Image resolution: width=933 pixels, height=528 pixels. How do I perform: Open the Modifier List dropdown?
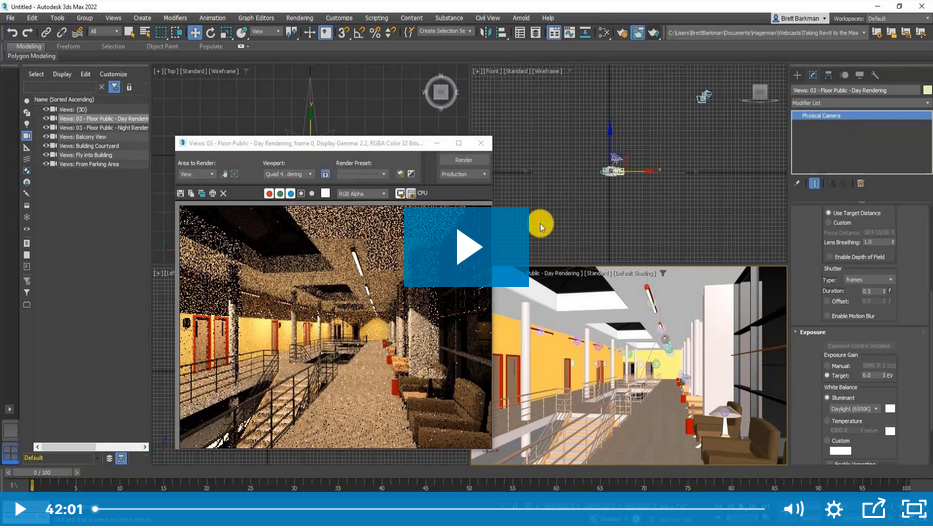(860, 103)
